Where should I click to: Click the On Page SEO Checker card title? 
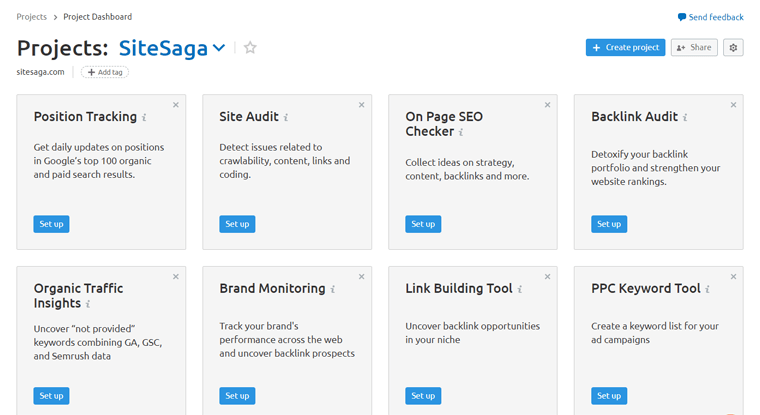[x=444, y=124]
